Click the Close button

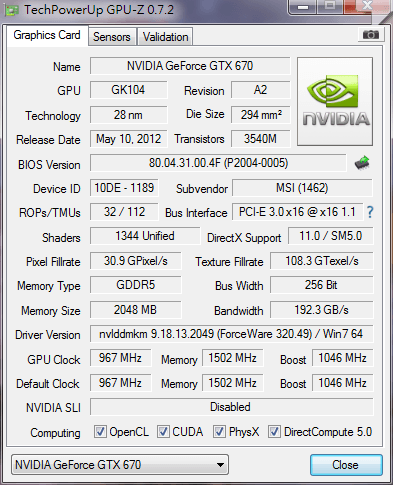click(346, 465)
